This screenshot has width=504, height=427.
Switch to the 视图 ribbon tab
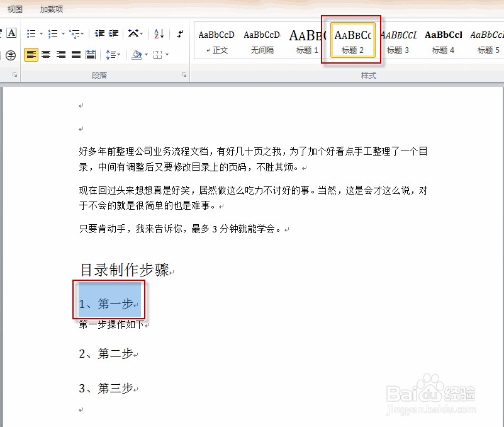point(14,9)
